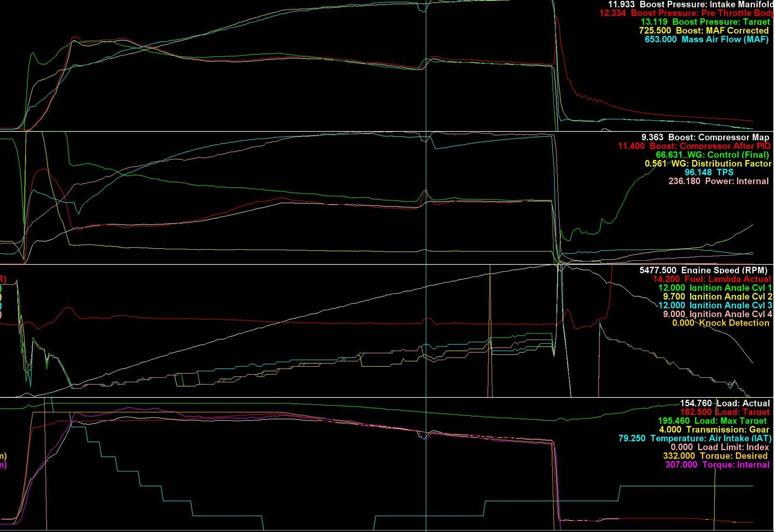Viewport: 774px width, 532px height.
Task: Select the Boost Pressure: Intake Manifold legend entry
Action: (x=691, y=5)
